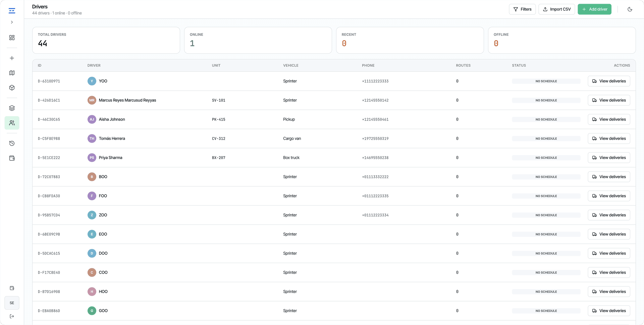Image resolution: width=644 pixels, height=325 pixels.
Task: Click the Phone column header
Action: point(368,65)
